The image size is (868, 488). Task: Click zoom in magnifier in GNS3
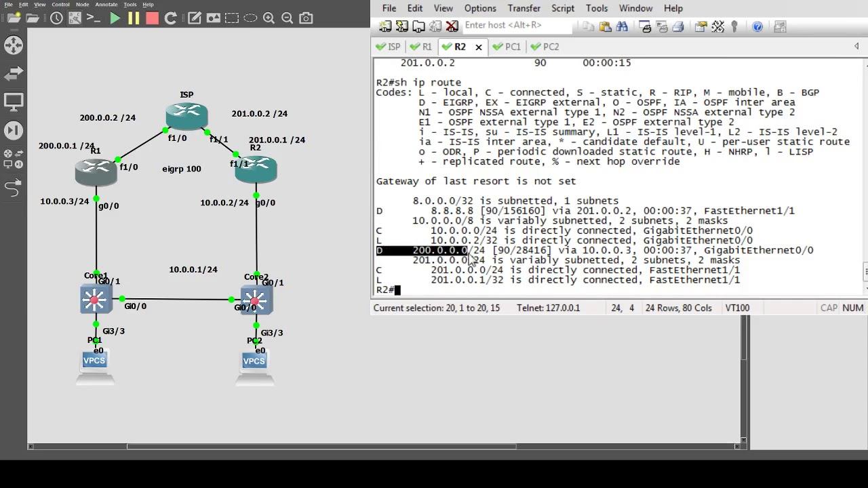point(269,18)
